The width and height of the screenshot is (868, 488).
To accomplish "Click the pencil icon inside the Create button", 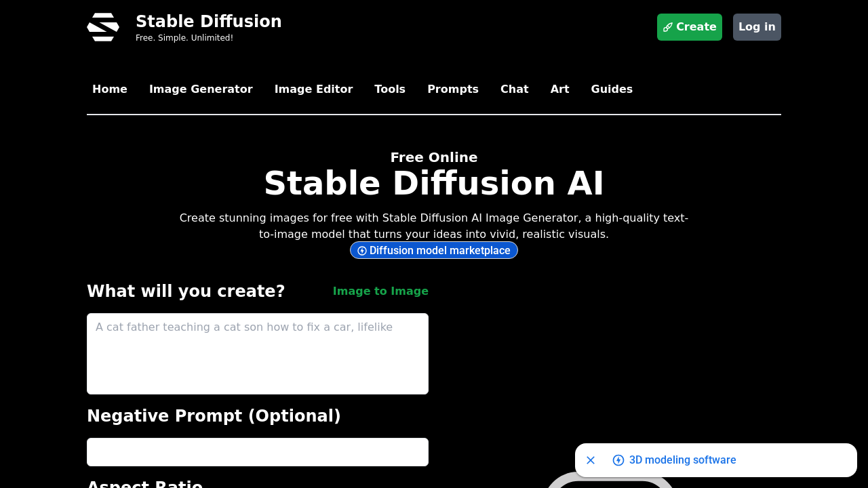I will (668, 26).
